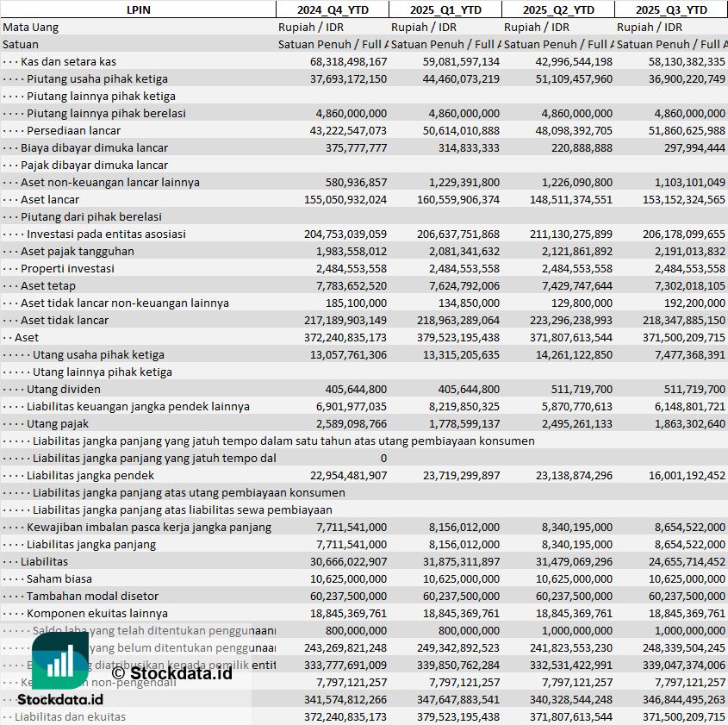
Task: Select Tambahan modal disetor 2025_Q2 value 60,237,500,000
Action: 574,596
